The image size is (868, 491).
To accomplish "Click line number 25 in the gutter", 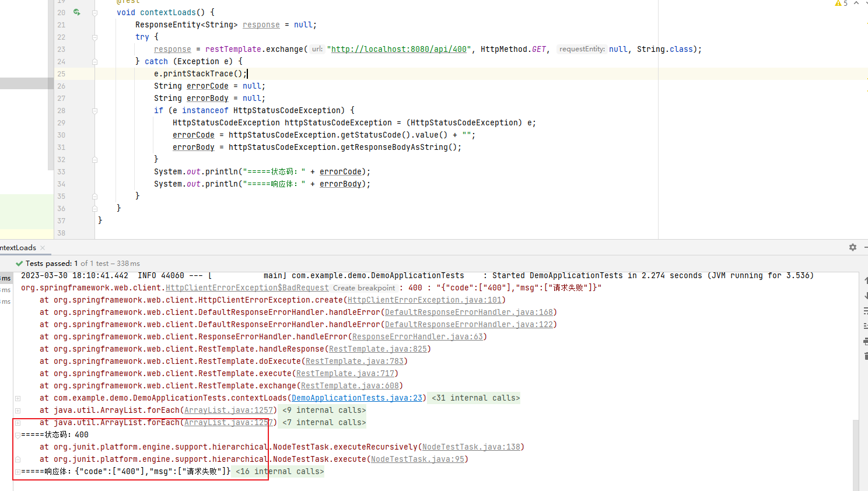I will click(x=61, y=74).
